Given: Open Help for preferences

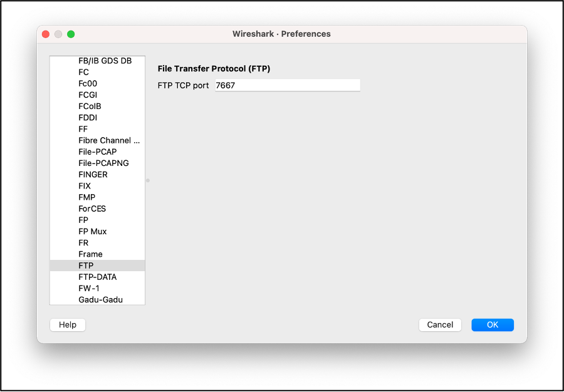Looking at the screenshot, I should click(x=68, y=325).
